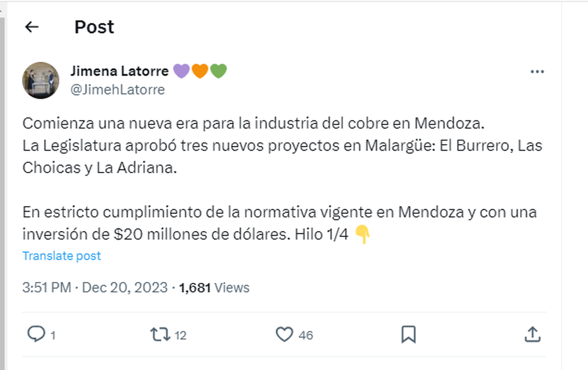This screenshot has height=370, width=588.
Task: Open the share post icon
Action: pos(532,334)
